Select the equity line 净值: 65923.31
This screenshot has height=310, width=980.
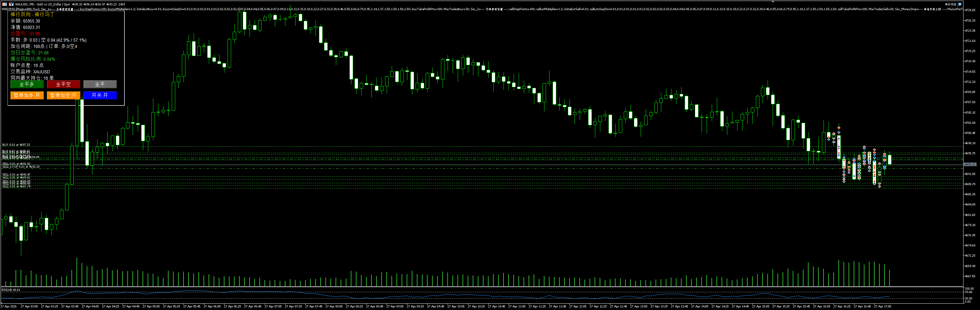click(x=25, y=27)
